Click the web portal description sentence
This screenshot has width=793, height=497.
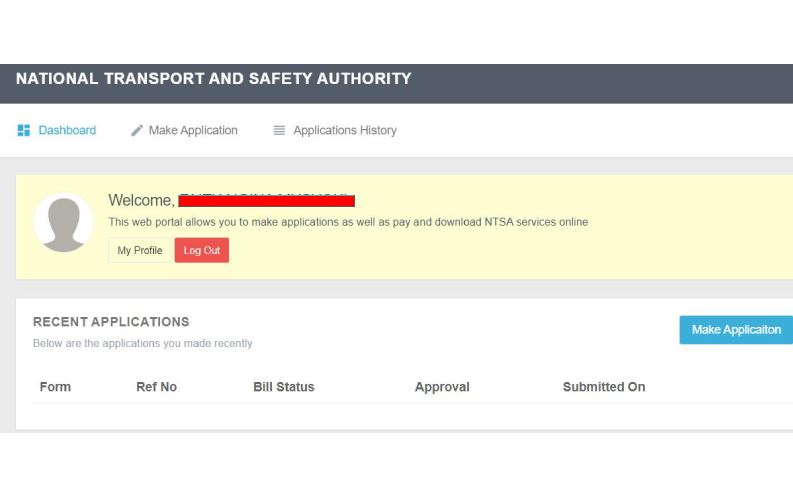click(x=348, y=222)
